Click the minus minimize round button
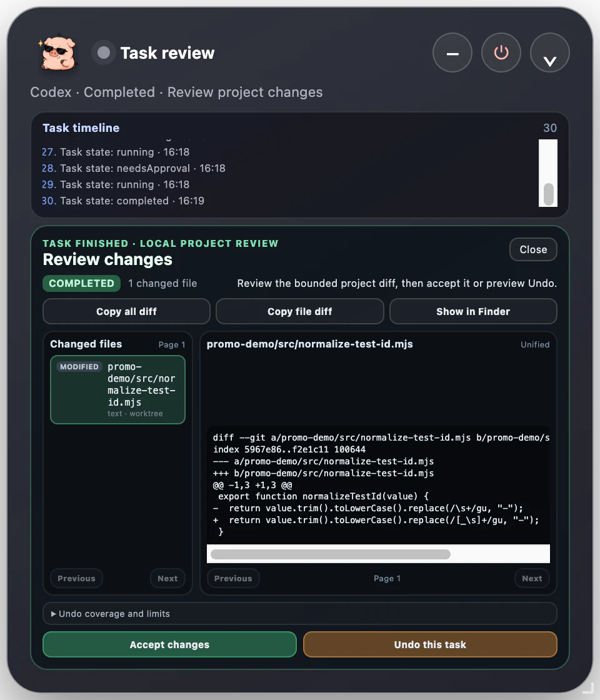Screen dimensions: 600x700 452,52
